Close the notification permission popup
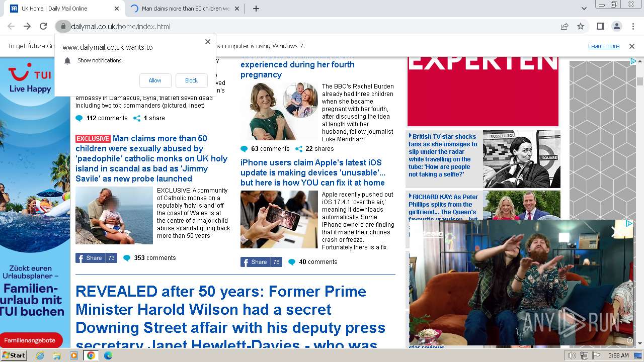 (208, 42)
